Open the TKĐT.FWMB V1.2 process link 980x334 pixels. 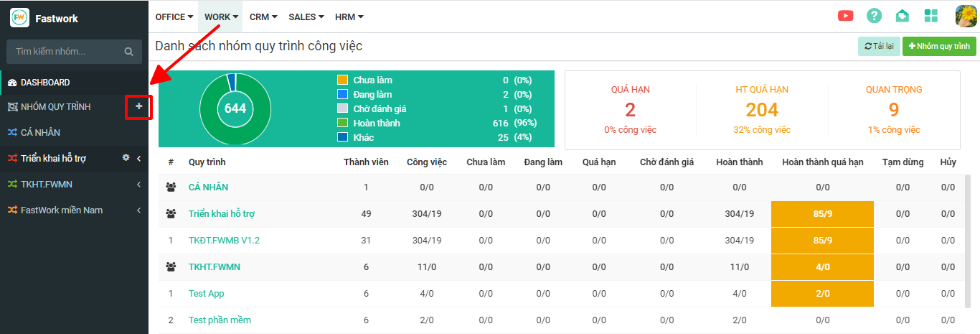click(x=224, y=241)
